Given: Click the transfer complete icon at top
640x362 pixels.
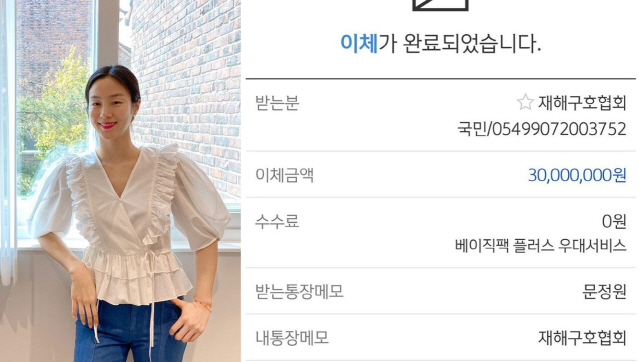Looking at the screenshot, I should 440,5.
